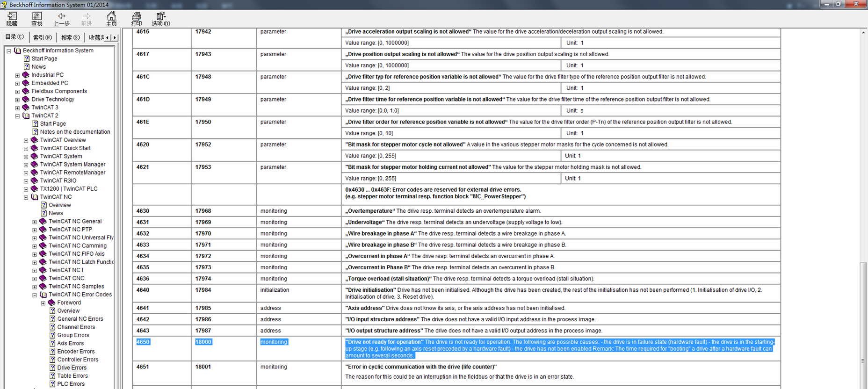Expand the Foreword node

(x=43, y=303)
